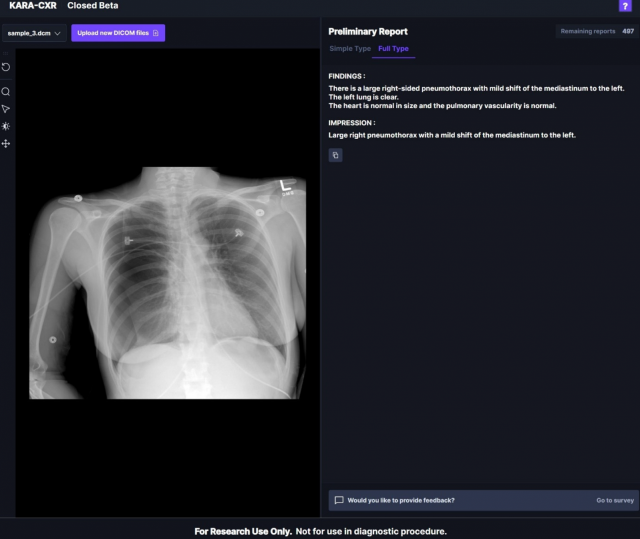The image size is (640, 539).
Task: Select the pointer cursor tool
Action: [x=6, y=108]
